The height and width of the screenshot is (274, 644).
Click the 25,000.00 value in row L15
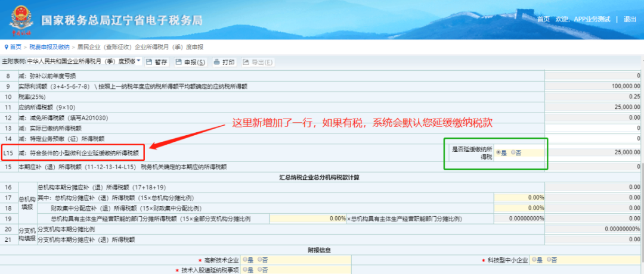(x=628, y=152)
